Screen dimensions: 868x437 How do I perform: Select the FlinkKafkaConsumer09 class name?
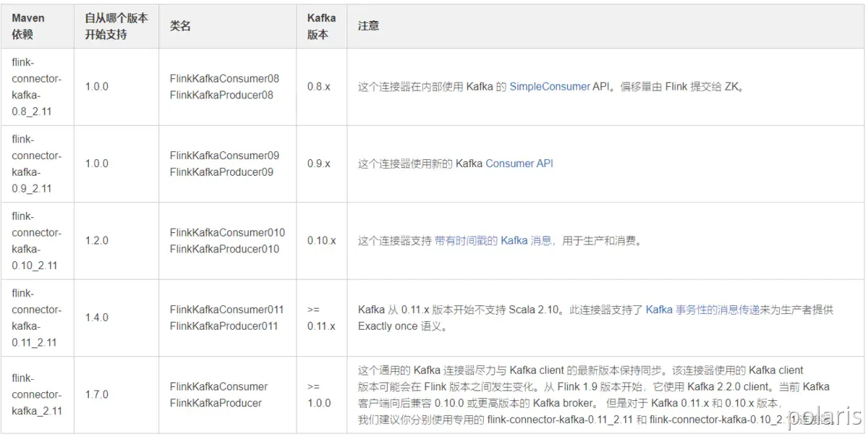[x=224, y=156]
